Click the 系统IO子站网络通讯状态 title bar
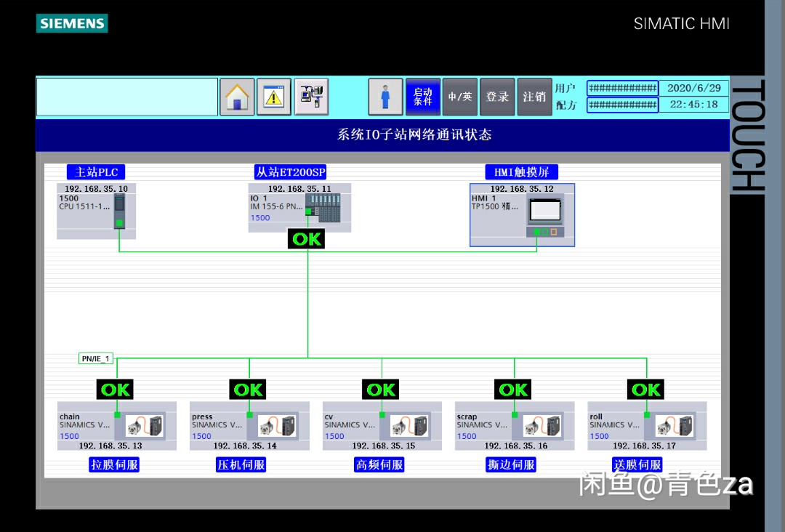Screen dimensions: 785x532 click(x=382, y=134)
